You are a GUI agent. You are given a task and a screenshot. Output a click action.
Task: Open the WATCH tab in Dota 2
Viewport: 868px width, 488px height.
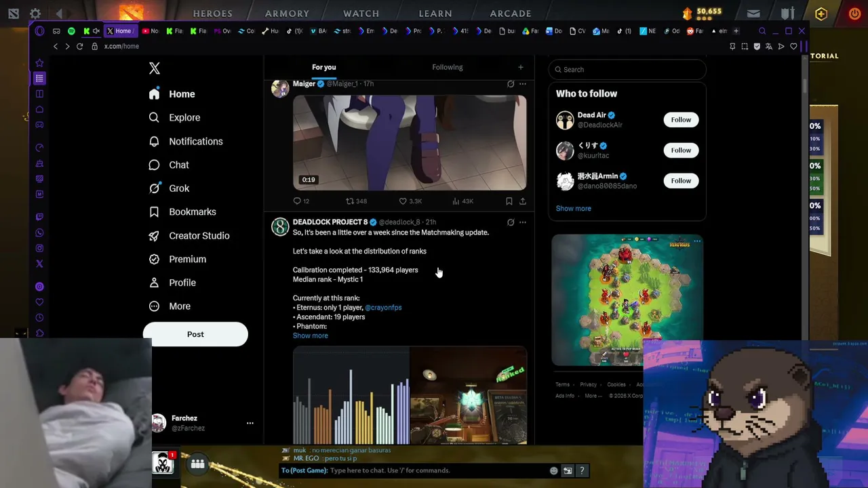(361, 14)
